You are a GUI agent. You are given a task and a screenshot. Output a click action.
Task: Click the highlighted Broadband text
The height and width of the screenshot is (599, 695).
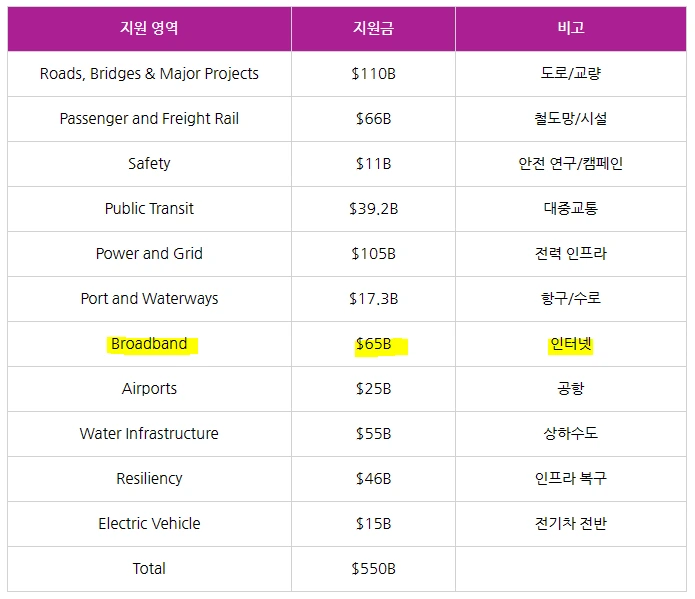pyautogui.click(x=149, y=344)
